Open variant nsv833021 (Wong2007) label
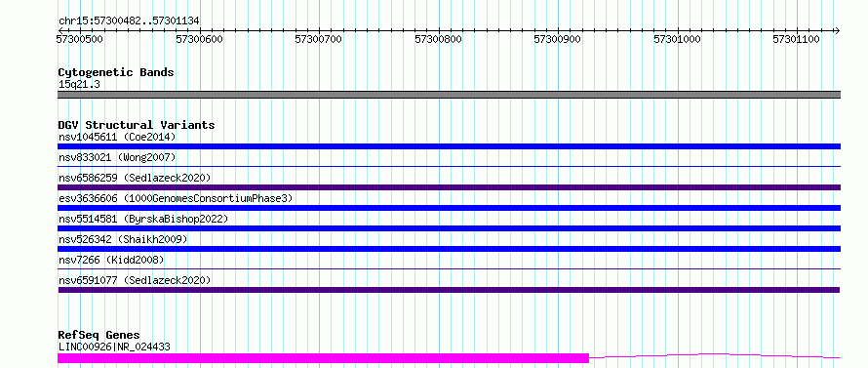Screen dimensions: 868x368 [117, 157]
